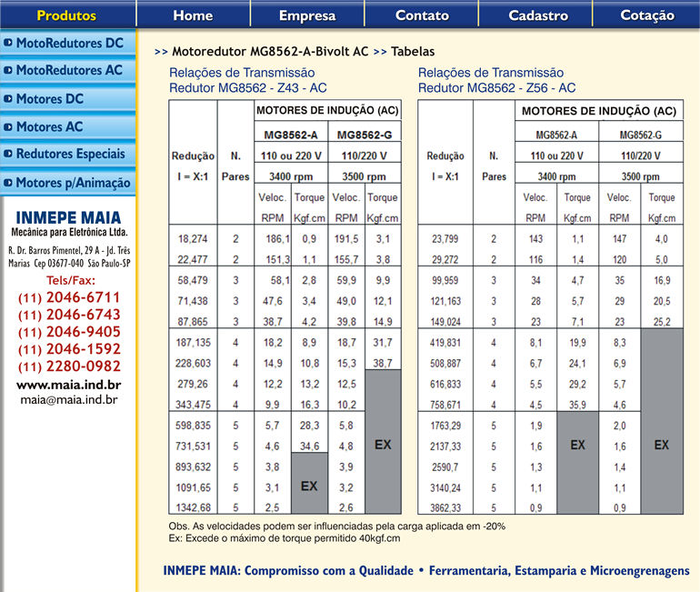Screen dimensions: 700x592
Task: Choose Redutores Especiais in sidebar
Action: (x=69, y=154)
